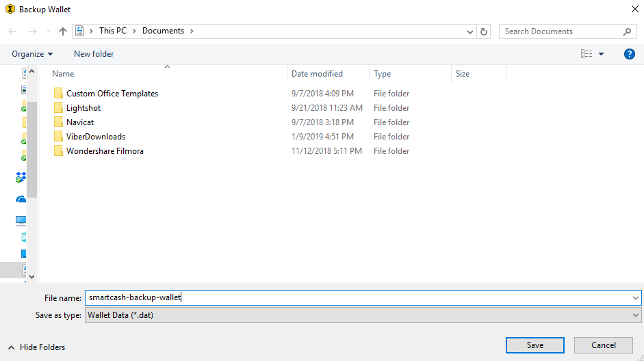
Task: Click the date 11/12/2018 5:11 PM
Action: coord(326,151)
